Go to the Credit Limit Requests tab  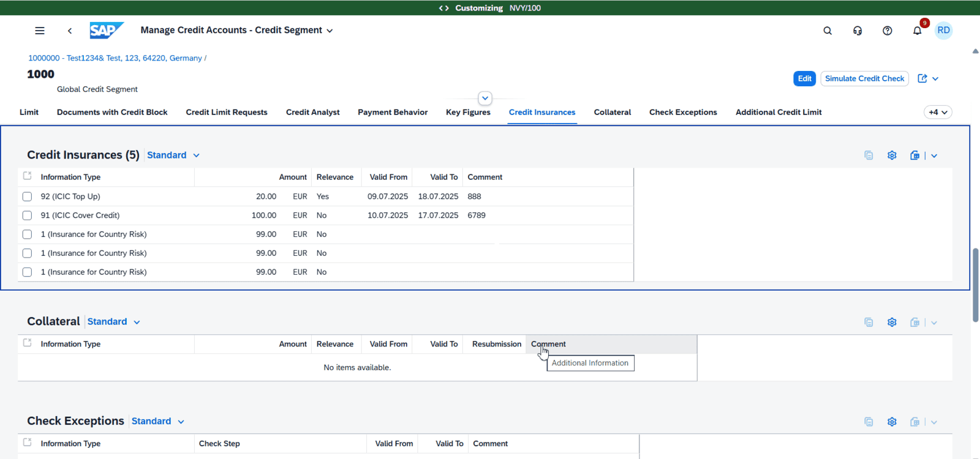point(227,113)
